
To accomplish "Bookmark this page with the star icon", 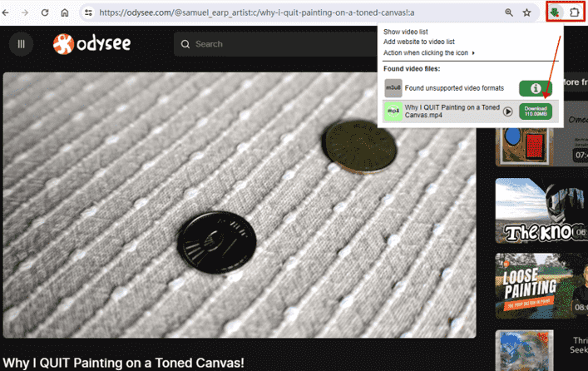I will tap(526, 12).
